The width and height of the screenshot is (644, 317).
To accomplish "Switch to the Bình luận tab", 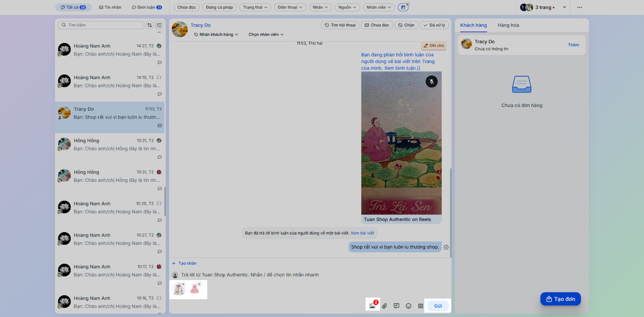I will pos(147,7).
